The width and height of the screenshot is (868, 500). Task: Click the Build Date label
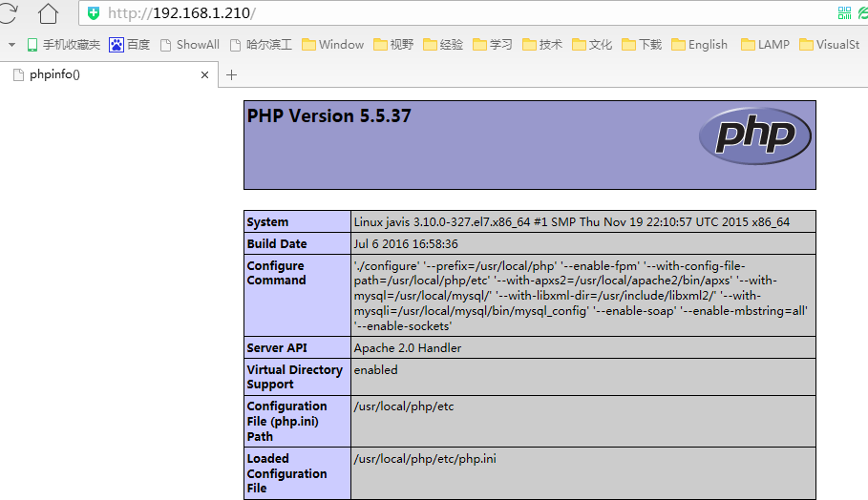[x=277, y=244]
